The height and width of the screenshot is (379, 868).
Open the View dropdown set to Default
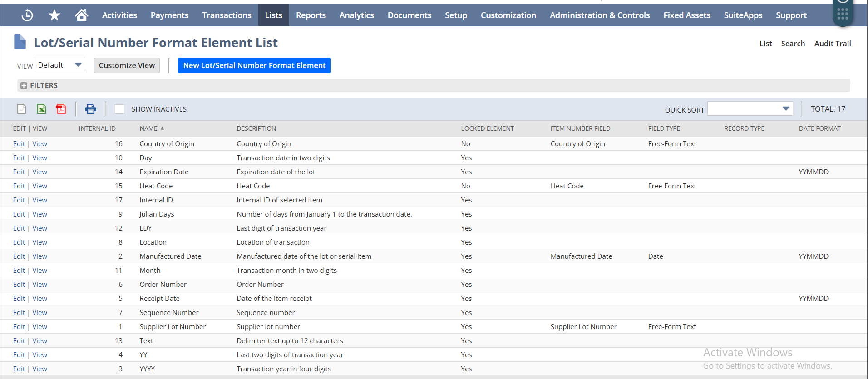click(x=60, y=65)
